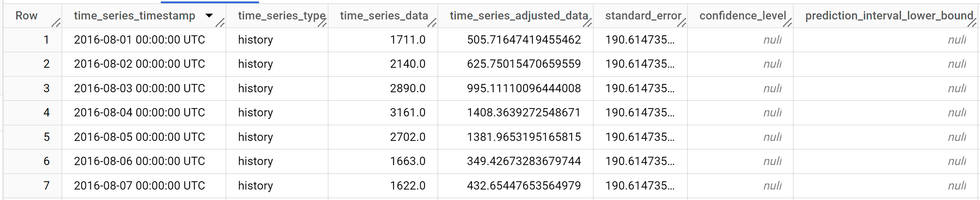980x200 pixels.
Task: Click the history cell in row 6
Action: pyautogui.click(x=255, y=161)
